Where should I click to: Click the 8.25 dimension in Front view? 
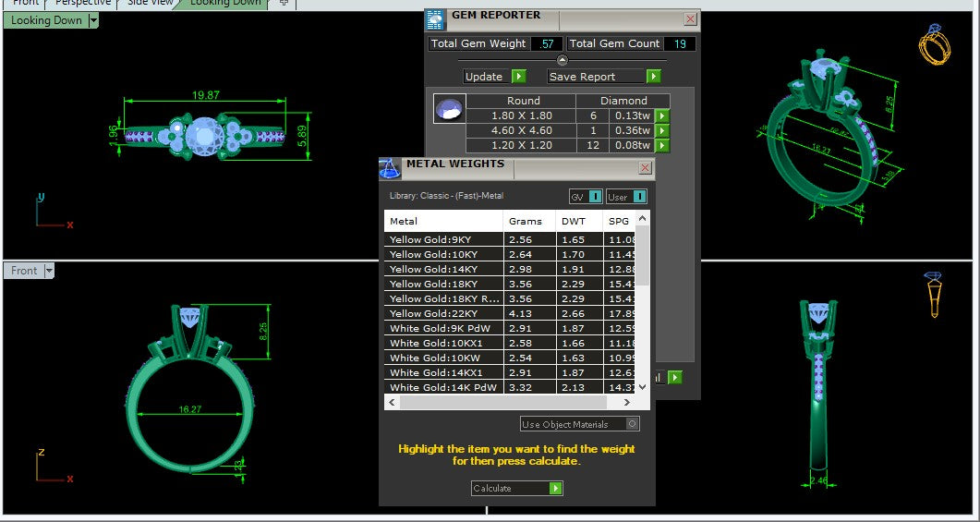click(264, 332)
